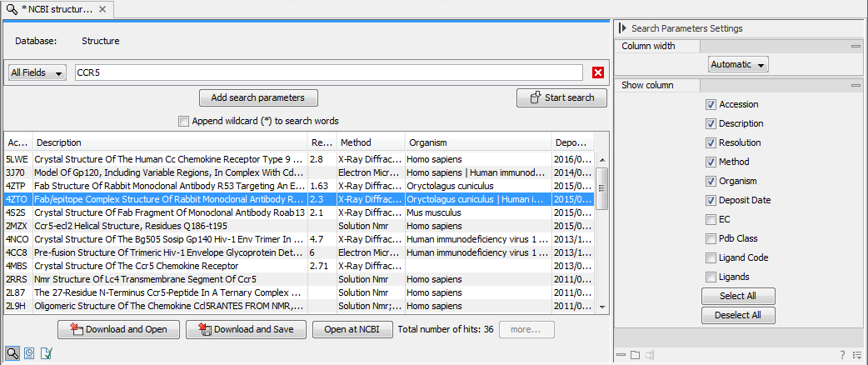Open the All Fields dropdown

(x=37, y=72)
